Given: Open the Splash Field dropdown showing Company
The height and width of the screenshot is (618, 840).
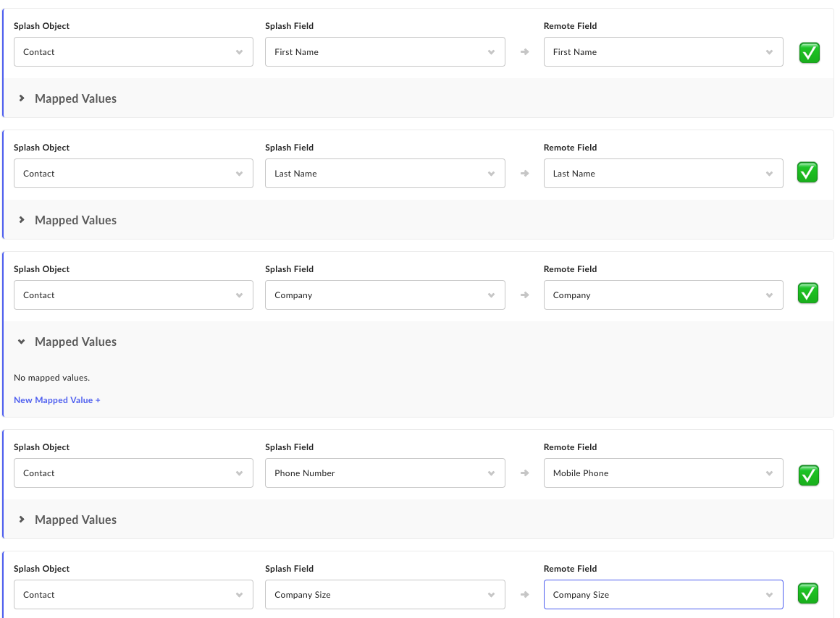Looking at the screenshot, I should (385, 295).
